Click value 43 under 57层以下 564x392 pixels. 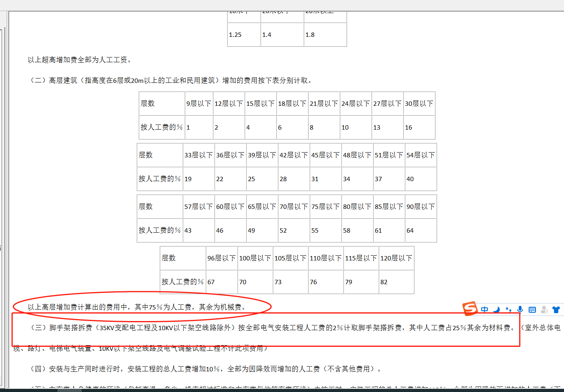pos(199,230)
